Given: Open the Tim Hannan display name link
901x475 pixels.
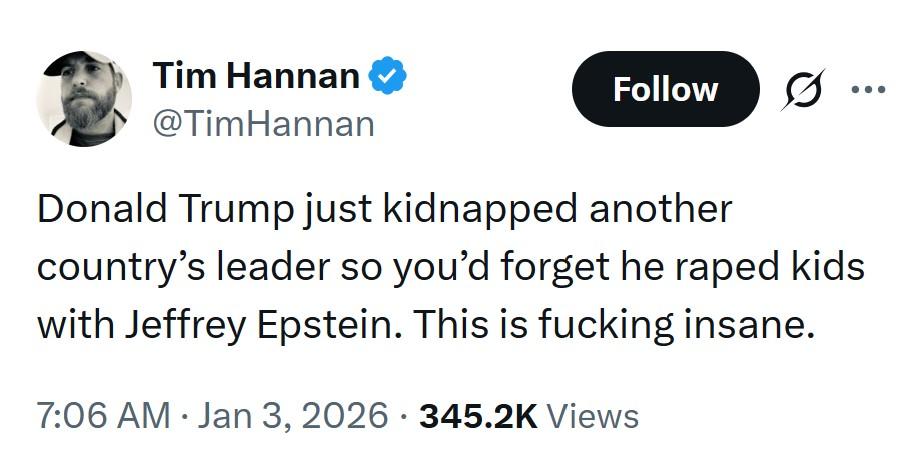Looking at the screenshot, I should pos(256,76).
